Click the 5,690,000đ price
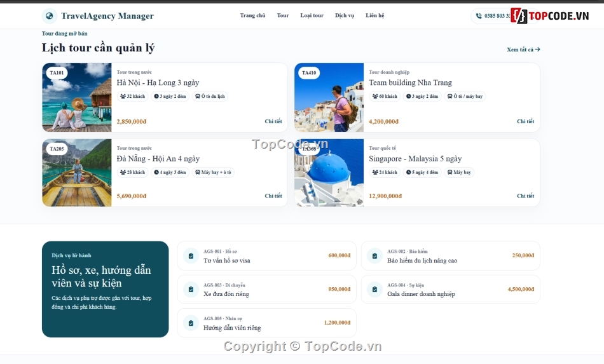 [132, 196]
